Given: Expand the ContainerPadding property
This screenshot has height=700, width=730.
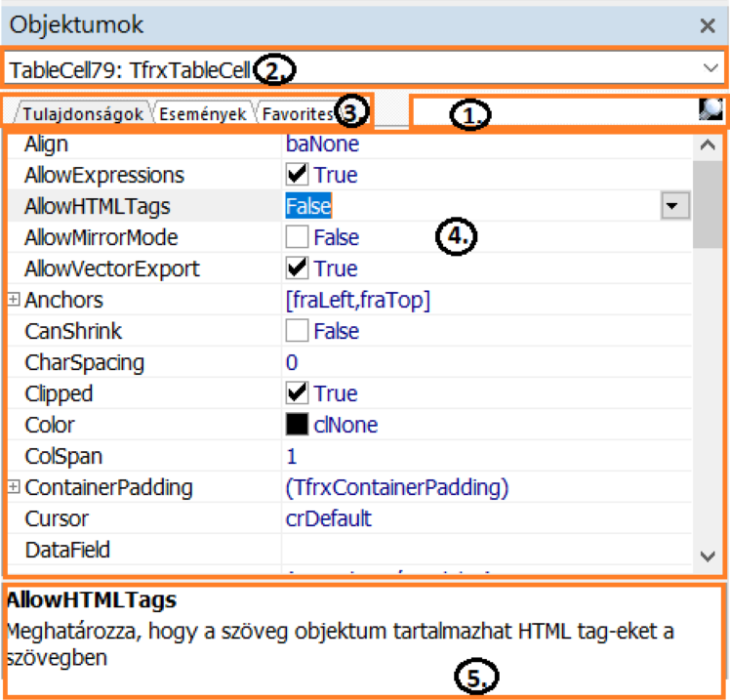Looking at the screenshot, I should click(x=14, y=487).
